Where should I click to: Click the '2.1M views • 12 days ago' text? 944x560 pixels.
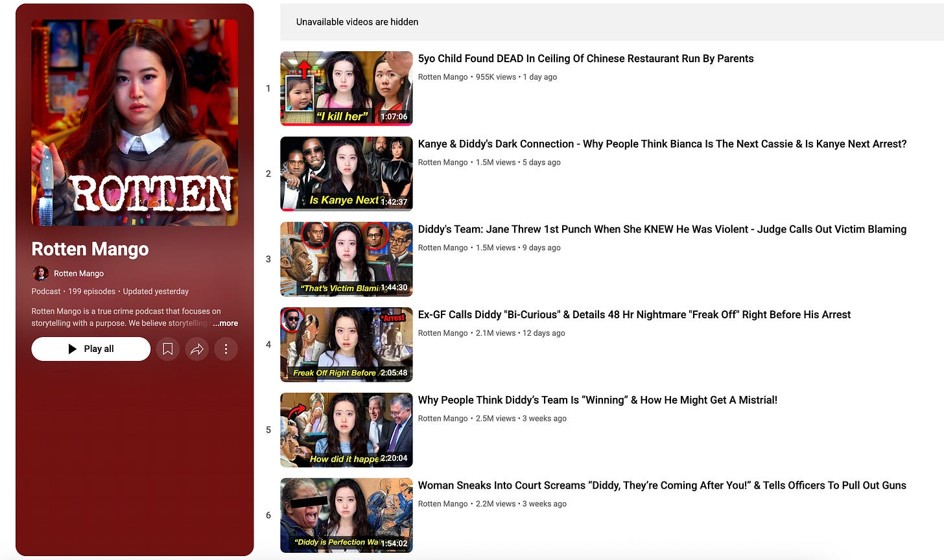[520, 333]
